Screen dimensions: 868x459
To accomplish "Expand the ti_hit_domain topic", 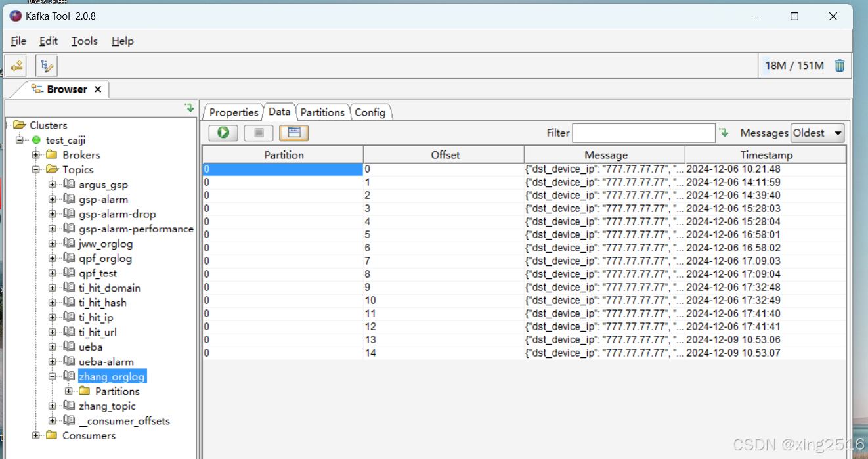I will coord(53,288).
